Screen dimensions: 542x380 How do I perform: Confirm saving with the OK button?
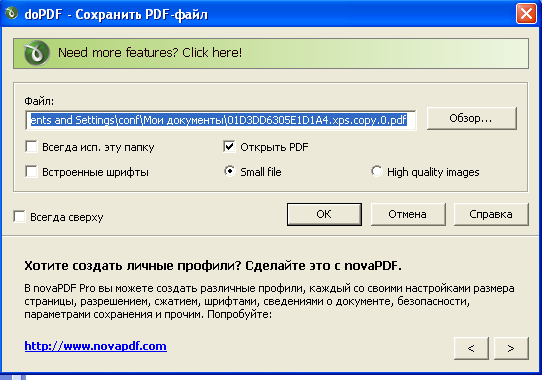[324, 214]
